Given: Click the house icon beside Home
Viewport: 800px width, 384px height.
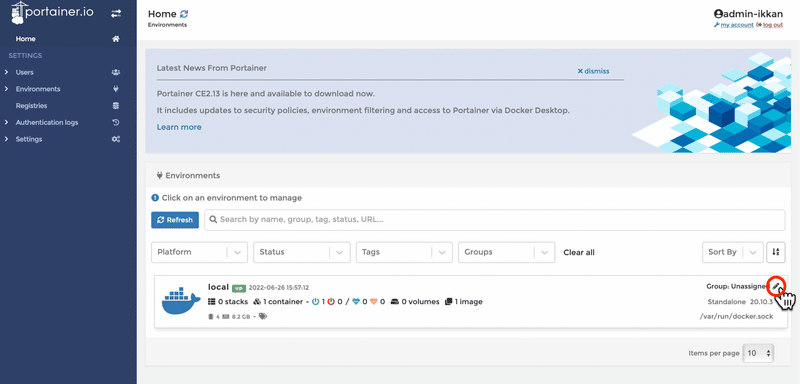Looking at the screenshot, I should point(116,39).
